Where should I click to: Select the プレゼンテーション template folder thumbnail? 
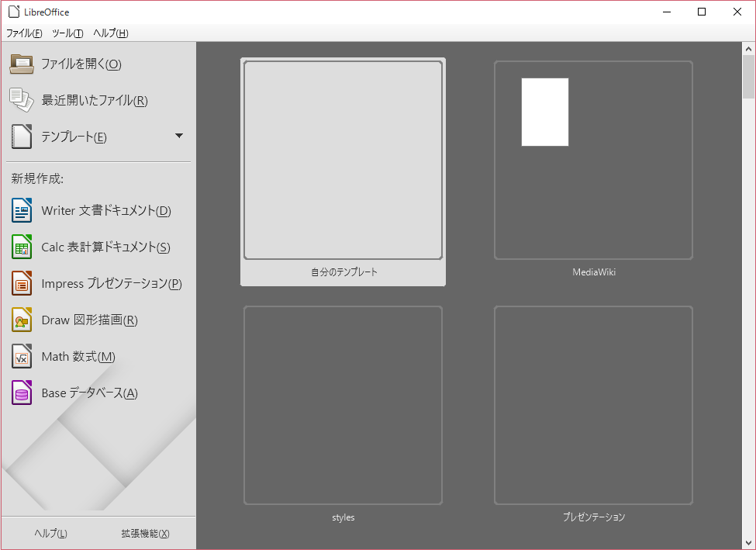tap(593, 405)
